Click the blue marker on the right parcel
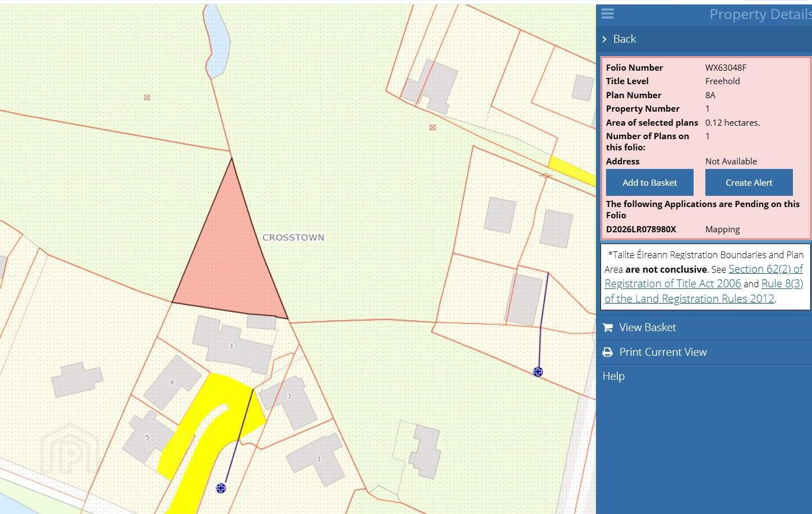 coord(538,371)
